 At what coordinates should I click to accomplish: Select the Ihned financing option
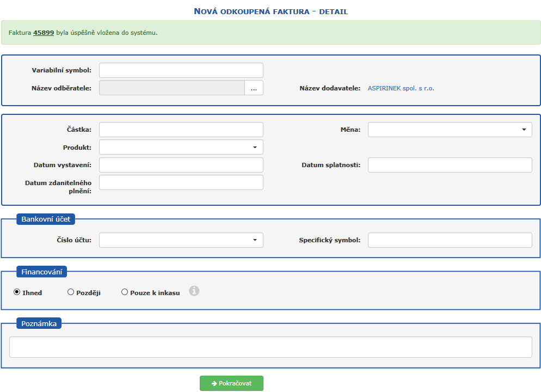[17, 292]
